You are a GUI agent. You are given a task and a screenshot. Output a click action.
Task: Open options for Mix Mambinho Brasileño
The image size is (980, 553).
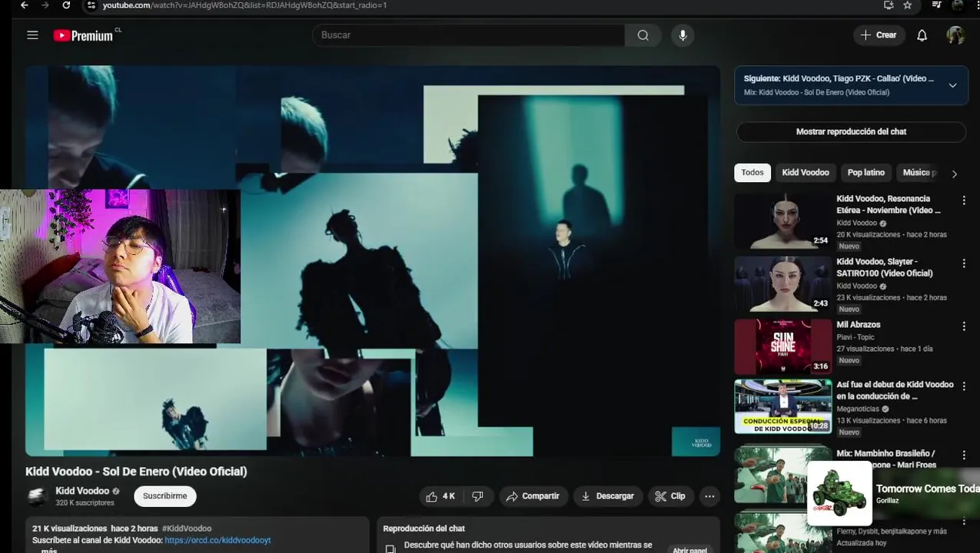(x=964, y=455)
